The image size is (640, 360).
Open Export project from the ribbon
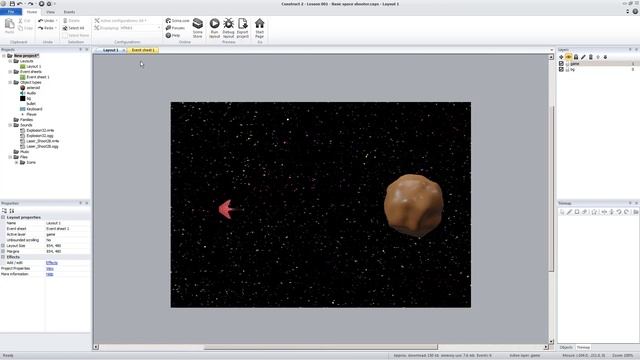(242, 28)
